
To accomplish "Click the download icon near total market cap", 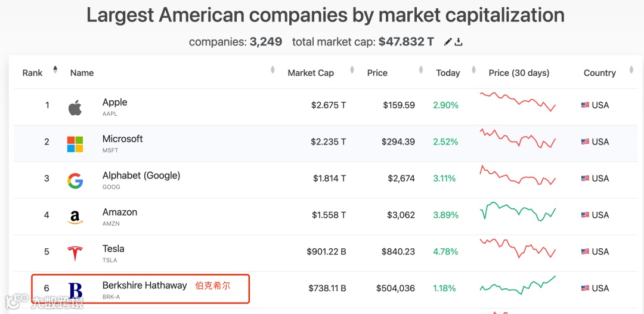I will tap(459, 42).
